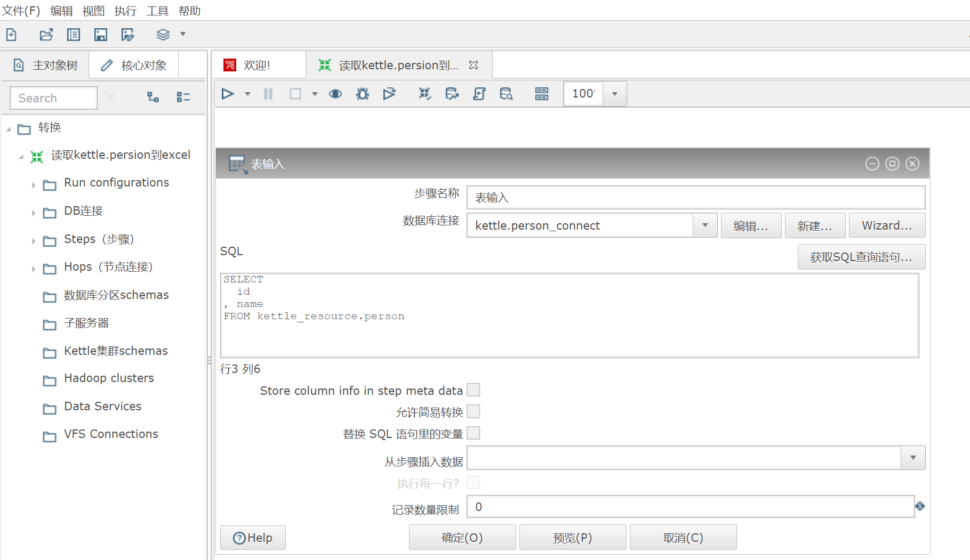The height and width of the screenshot is (560, 970).
Task: Click the Explore database icon
Action: 507,94
